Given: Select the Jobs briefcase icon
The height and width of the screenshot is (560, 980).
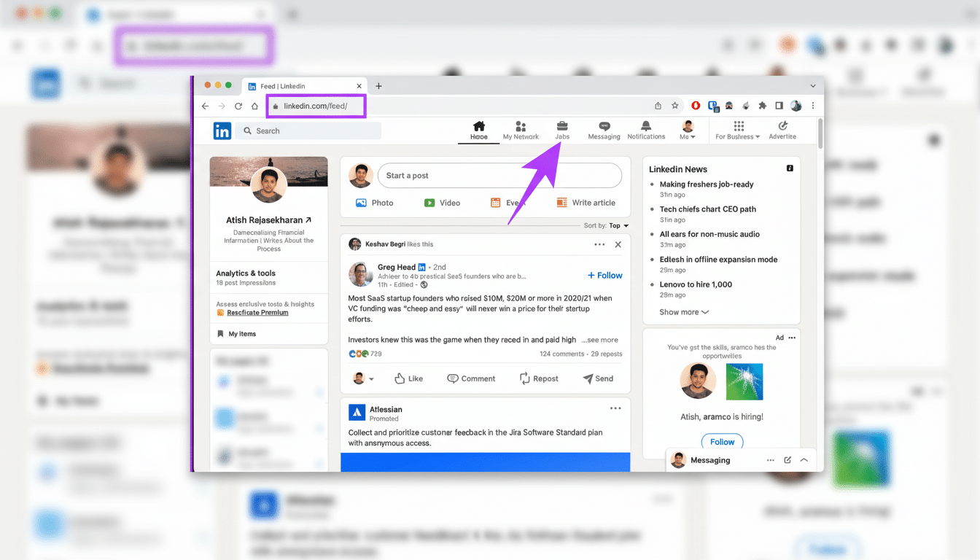Looking at the screenshot, I should pyautogui.click(x=561, y=125).
